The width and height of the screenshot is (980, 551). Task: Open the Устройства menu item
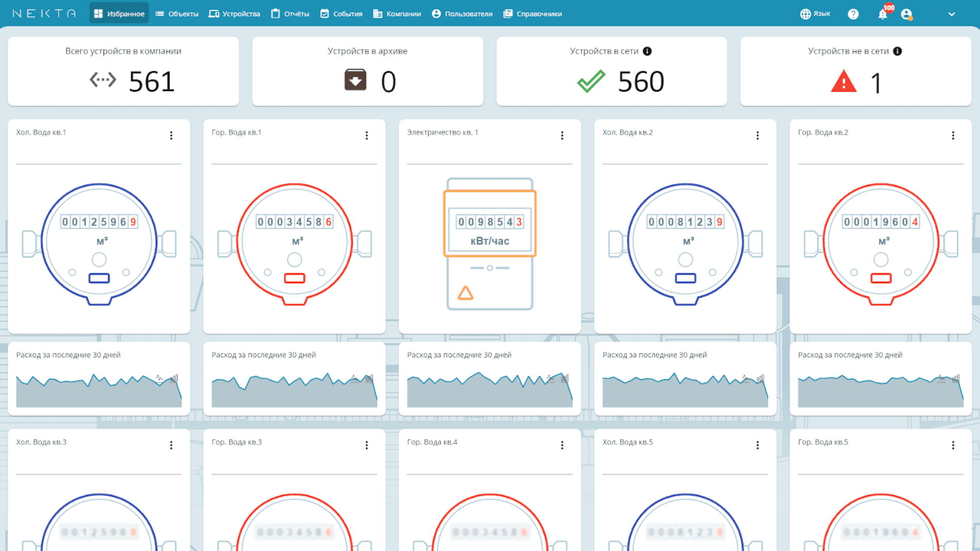click(234, 14)
